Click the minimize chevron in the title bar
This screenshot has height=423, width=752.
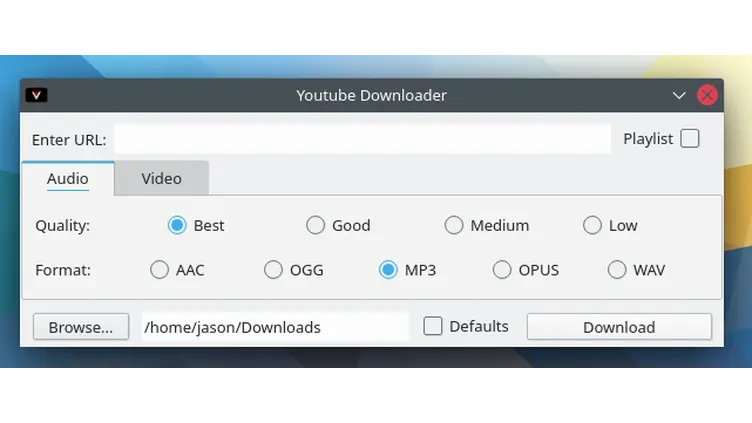[679, 96]
